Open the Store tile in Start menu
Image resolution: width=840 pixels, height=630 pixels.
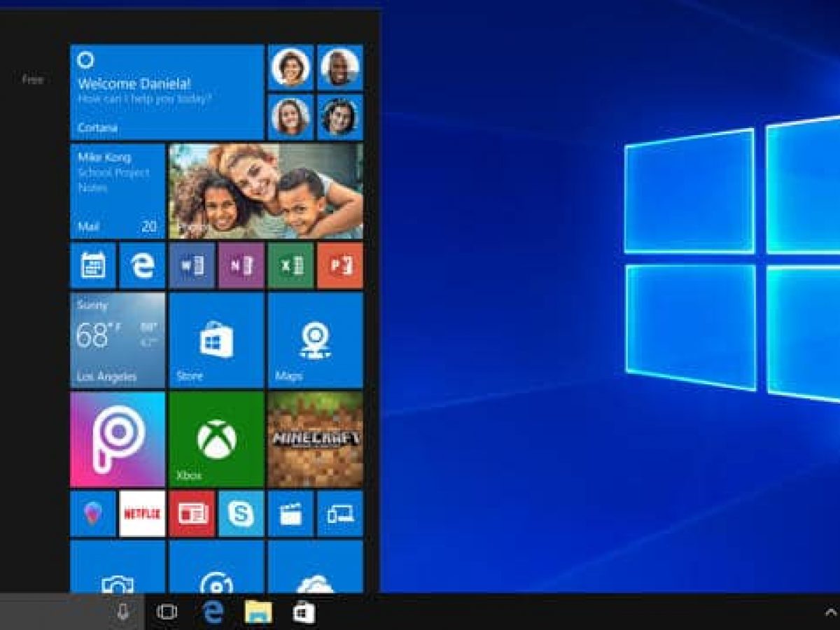[x=216, y=340]
